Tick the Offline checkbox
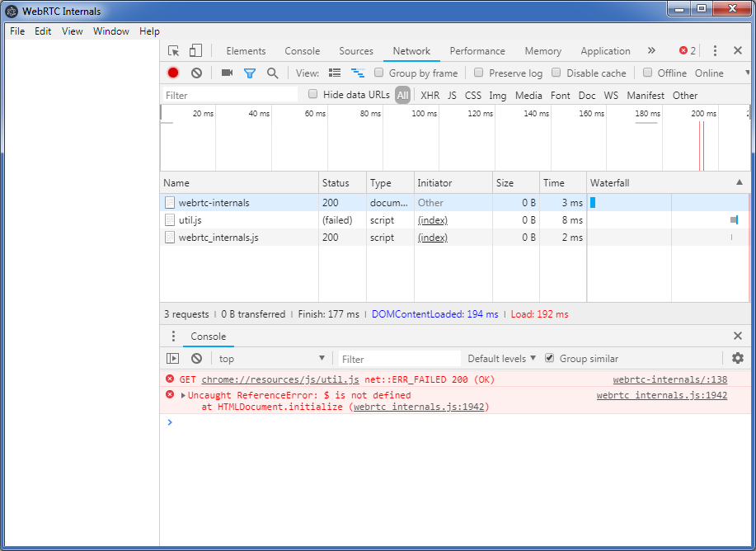The height and width of the screenshot is (551, 756). click(x=647, y=73)
